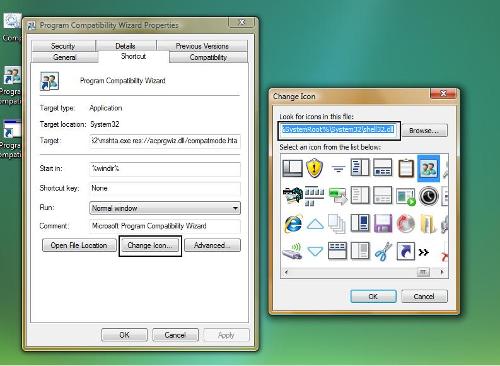Screen dimensions: 500x366
Task: Select the window with green play arrow icon
Action: click(x=406, y=196)
